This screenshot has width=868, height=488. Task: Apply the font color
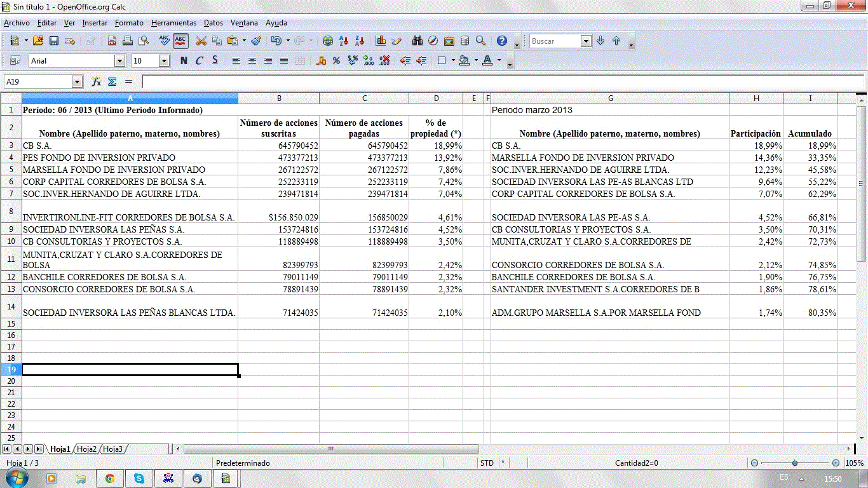487,61
